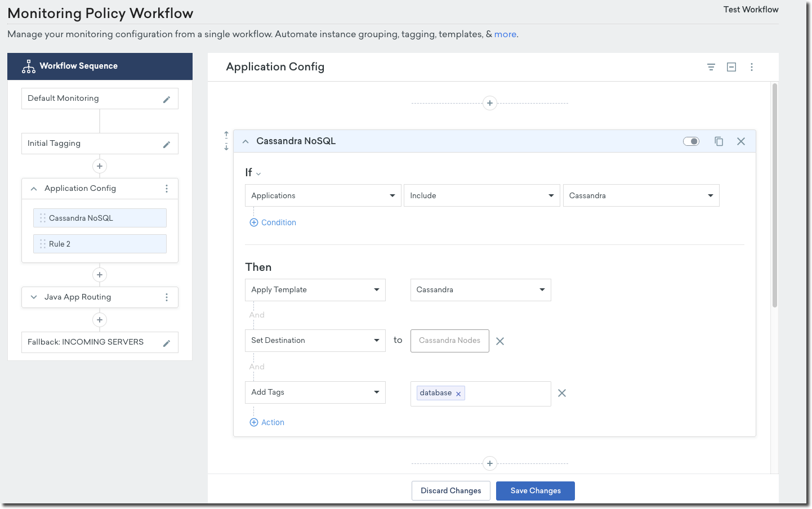Click the Cassandra Nodes destination field
Screen dimensions: 812x509
pos(449,341)
